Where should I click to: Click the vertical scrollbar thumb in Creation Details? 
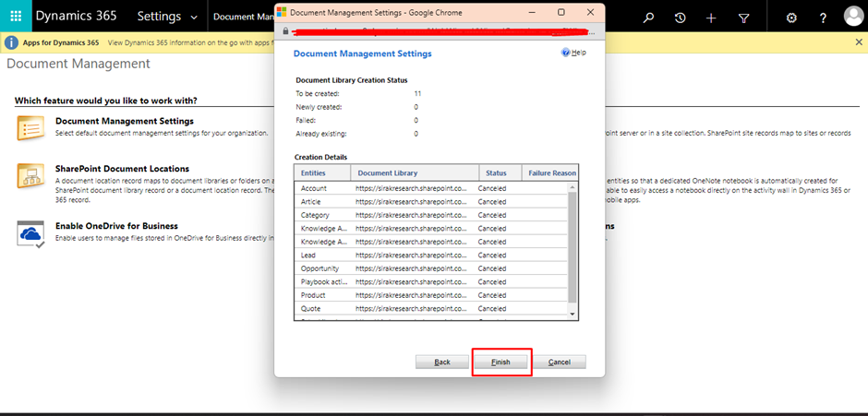point(573,248)
